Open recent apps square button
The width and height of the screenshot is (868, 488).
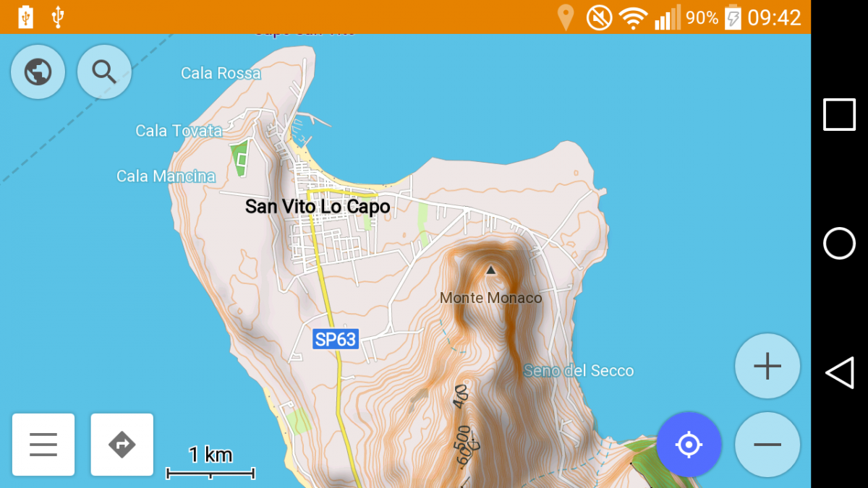pyautogui.click(x=840, y=114)
